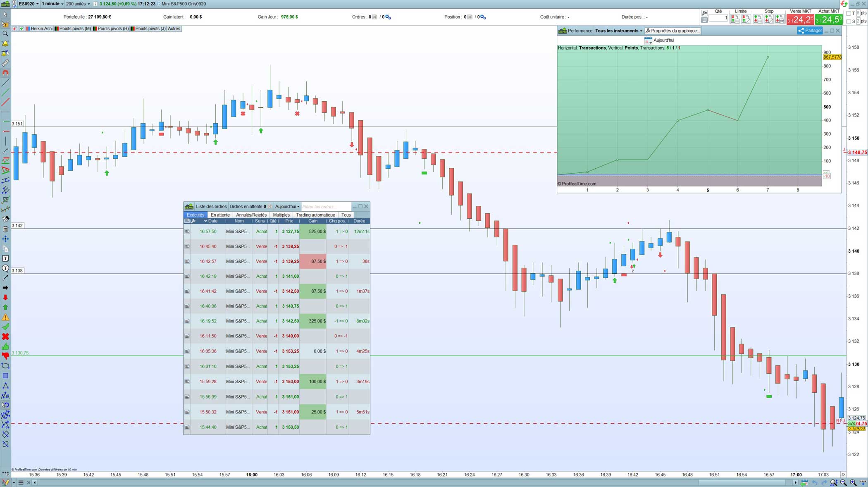Select the red down-arrow drawing tool
This screenshot has width=868, height=487.
(5, 297)
